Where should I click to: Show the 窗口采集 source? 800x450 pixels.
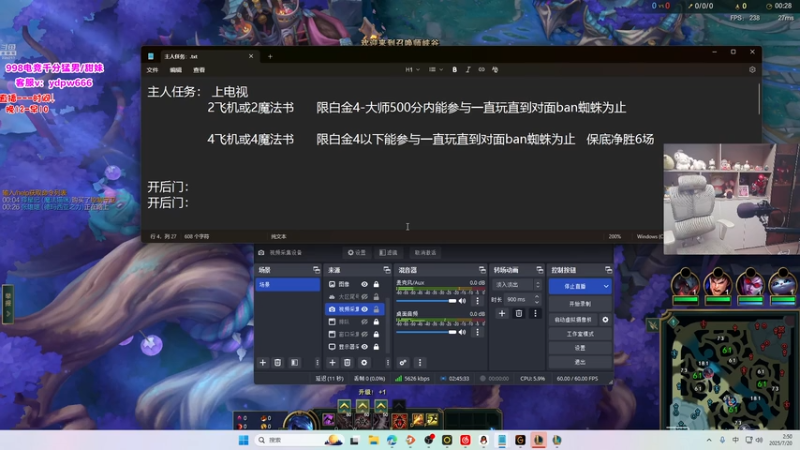(364, 334)
